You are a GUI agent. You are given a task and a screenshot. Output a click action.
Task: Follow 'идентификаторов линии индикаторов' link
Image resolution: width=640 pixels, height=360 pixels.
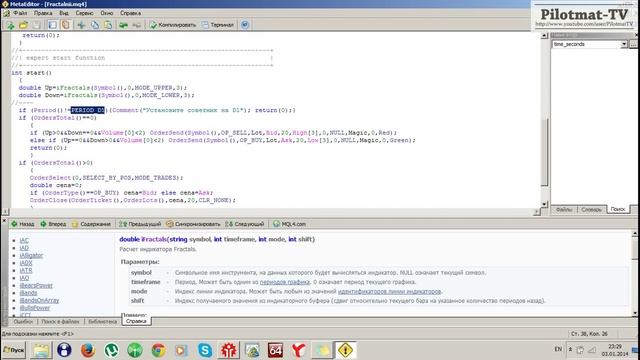(x=389, y=291)
